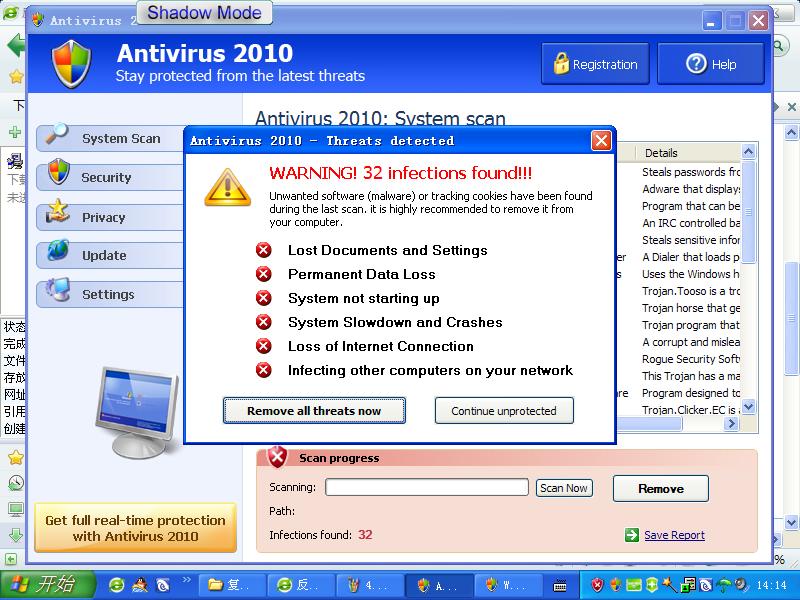
Task: Click red X beside System Slowdown and Crashes
Action: point(264,322)
